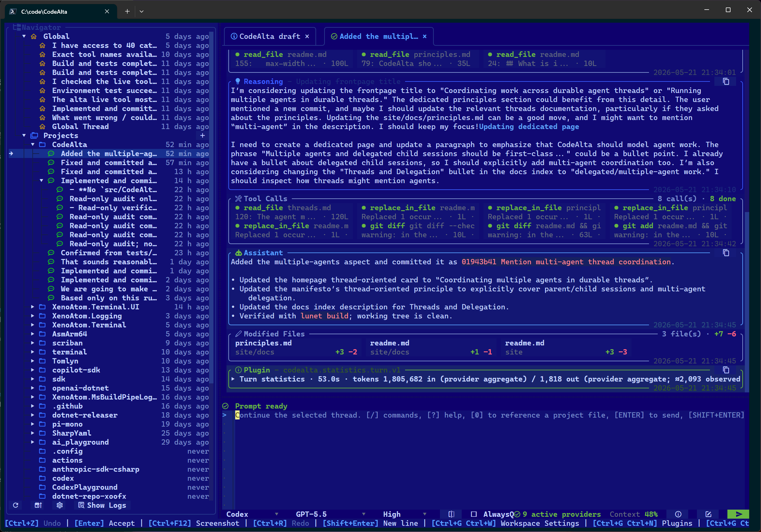
Task: Open site/docs readme.md modified file card
Action: pos(431,347)
